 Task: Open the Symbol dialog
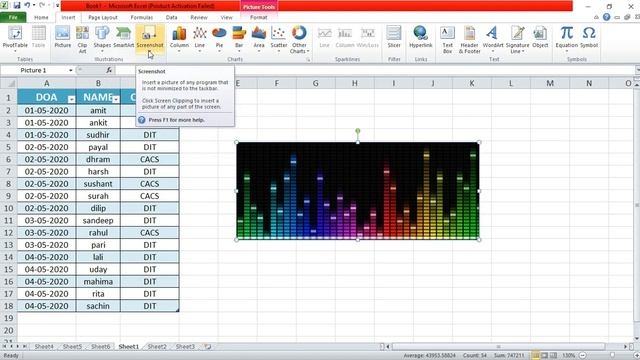pyautogui.click(x=589, y=38)
